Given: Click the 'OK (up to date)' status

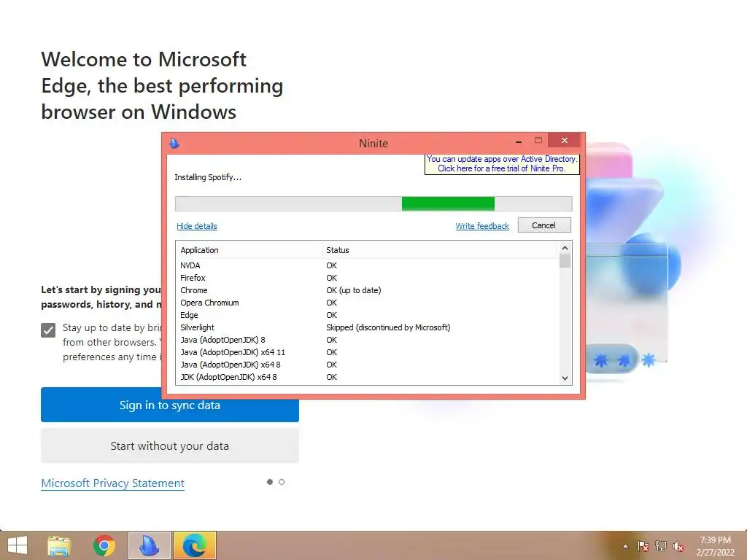Looking at the screenshot, I should pos(354,290).
